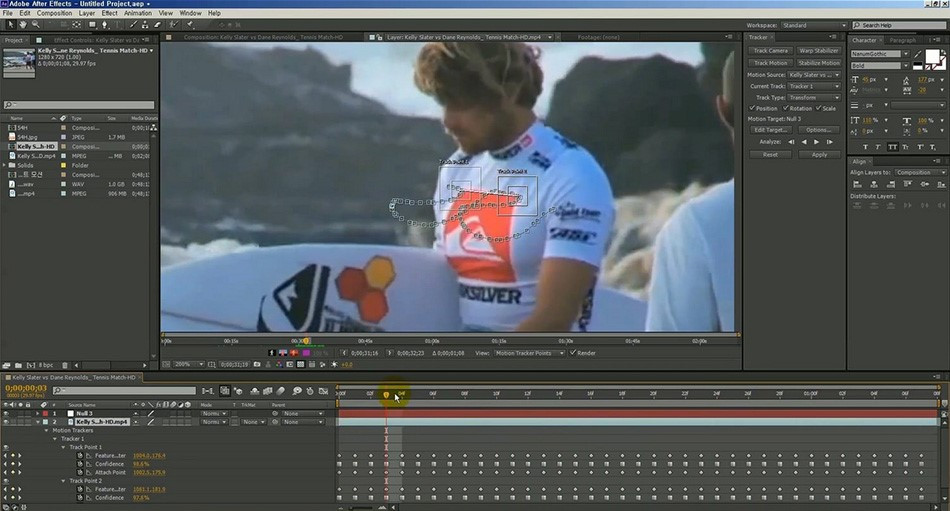The image size is (950, 511).
Task: Open composition mini-flowchart in timeline
Action: click(207, 391)
